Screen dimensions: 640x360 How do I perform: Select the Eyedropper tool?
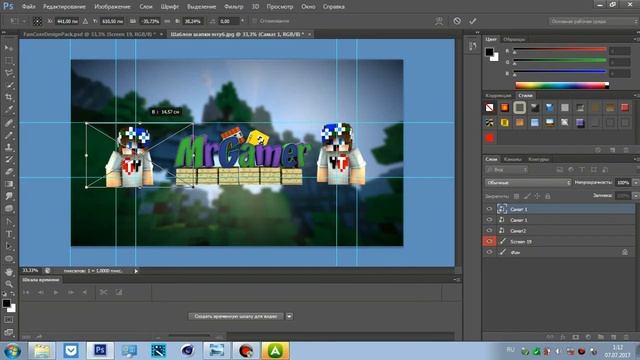pyautogui.click(x=9, y=110)
